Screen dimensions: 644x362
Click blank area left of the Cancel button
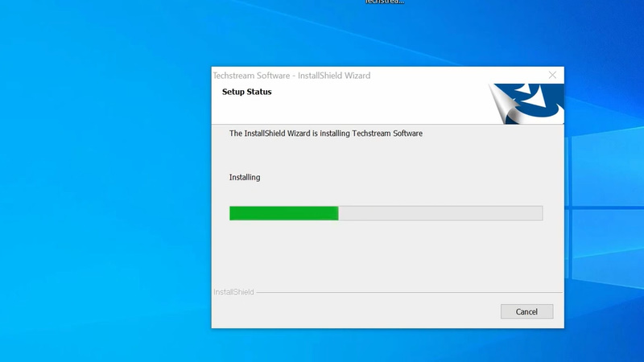click(x=362, y=311)
